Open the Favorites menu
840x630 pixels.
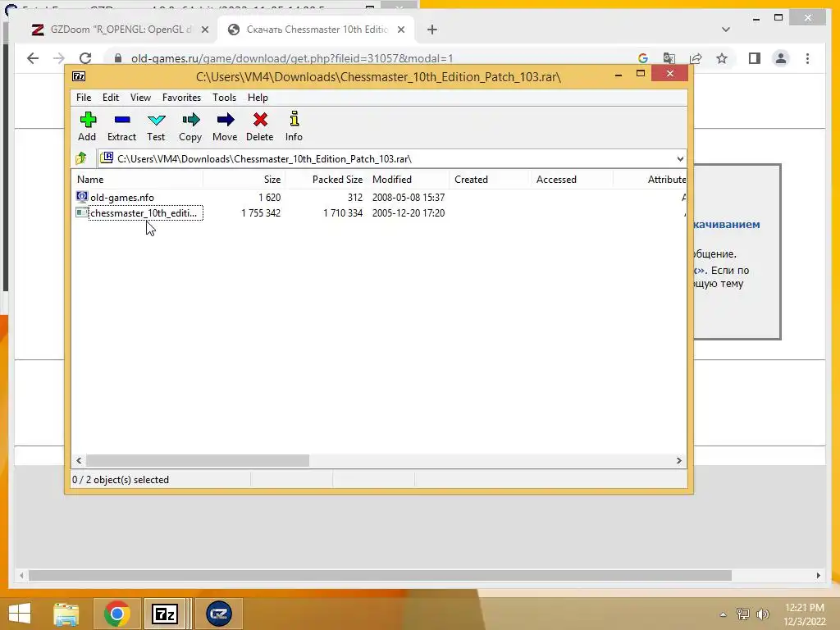(x=181, y=98)
